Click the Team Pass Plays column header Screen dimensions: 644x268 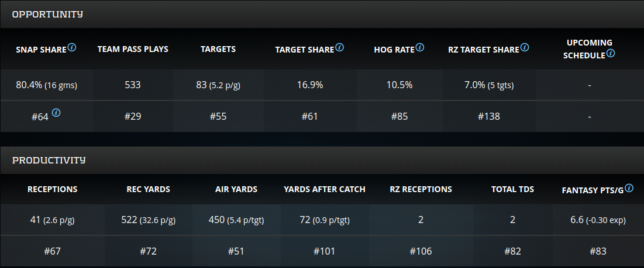pyautogui.click(x=133, y=49)
